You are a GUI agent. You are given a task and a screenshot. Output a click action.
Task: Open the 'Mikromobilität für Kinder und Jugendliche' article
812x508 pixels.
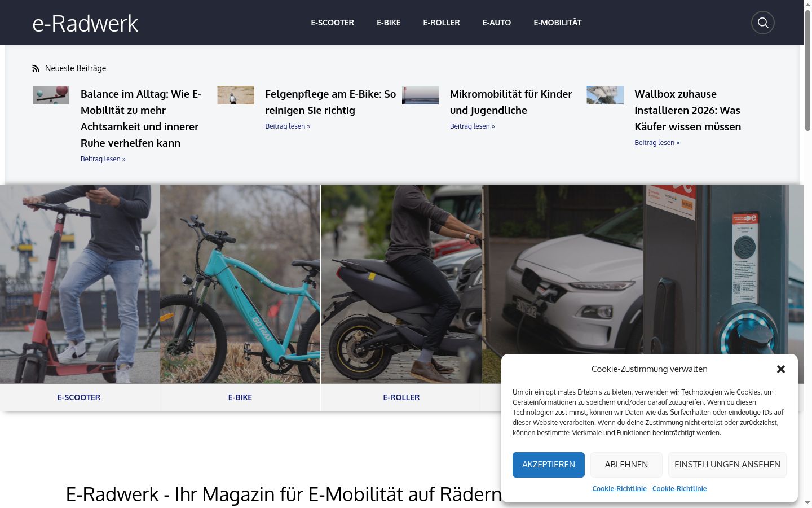[x=511, y=102]
